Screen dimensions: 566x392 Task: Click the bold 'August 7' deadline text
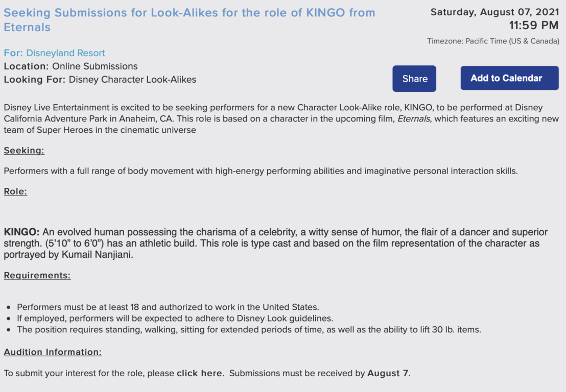pyautogui.click(x=388, y=373)
